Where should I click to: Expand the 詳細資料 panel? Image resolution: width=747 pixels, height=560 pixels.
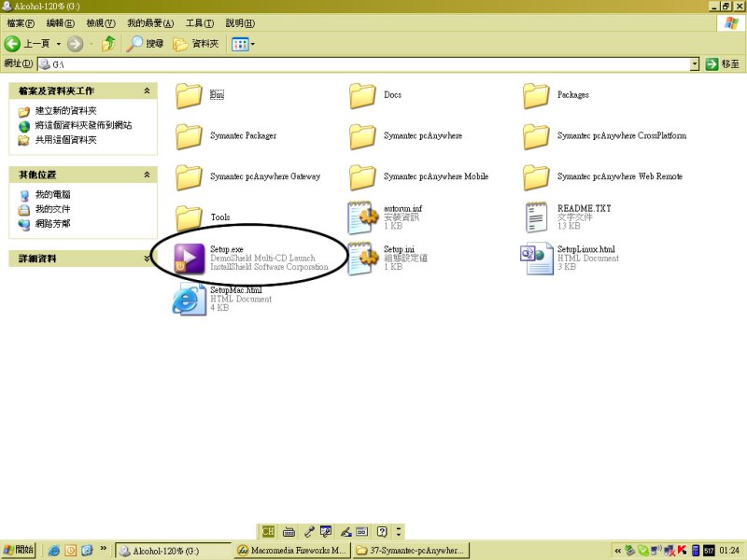tap(147, 259)
